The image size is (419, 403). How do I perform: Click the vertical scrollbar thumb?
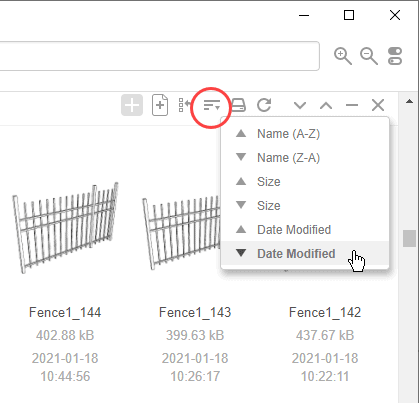(409, 238)
